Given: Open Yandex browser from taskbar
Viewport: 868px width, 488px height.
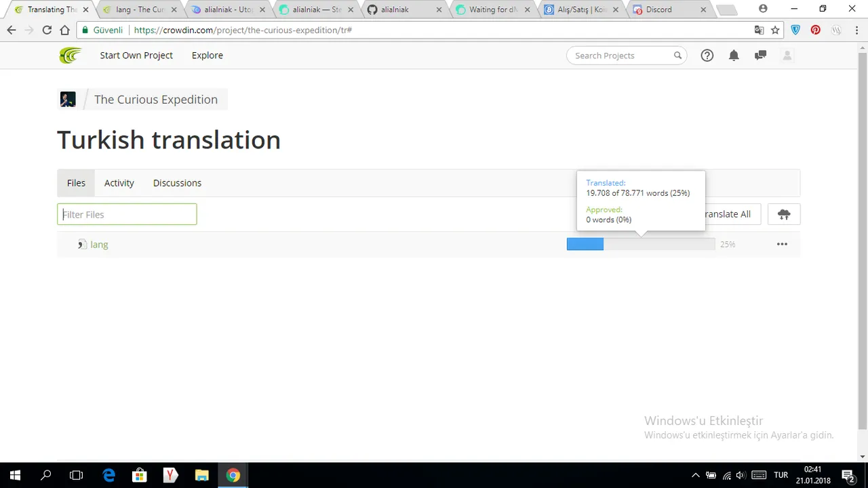Looking at the screenshot, I should pos(170,475).
